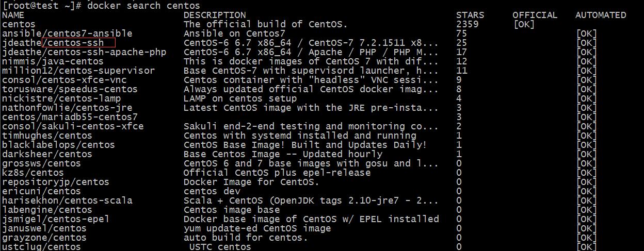The image size is (644, 251).
Task: Select the million12/centos-supervisor entry
Action: click(78, 71)
